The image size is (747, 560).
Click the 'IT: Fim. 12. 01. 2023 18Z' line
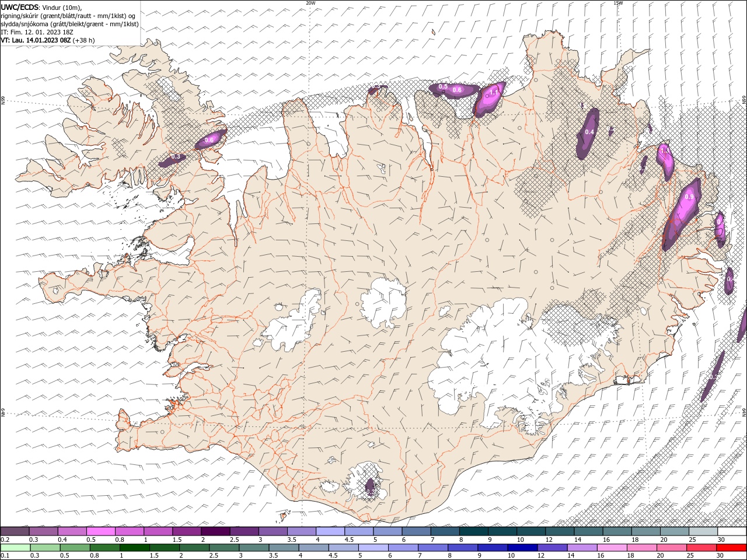[37, 32]
